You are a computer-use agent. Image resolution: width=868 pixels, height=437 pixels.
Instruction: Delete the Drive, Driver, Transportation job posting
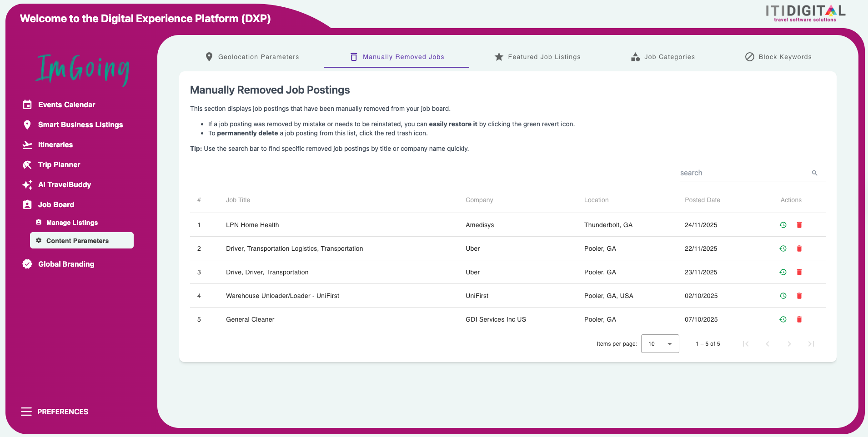click(x=799, y=272)
